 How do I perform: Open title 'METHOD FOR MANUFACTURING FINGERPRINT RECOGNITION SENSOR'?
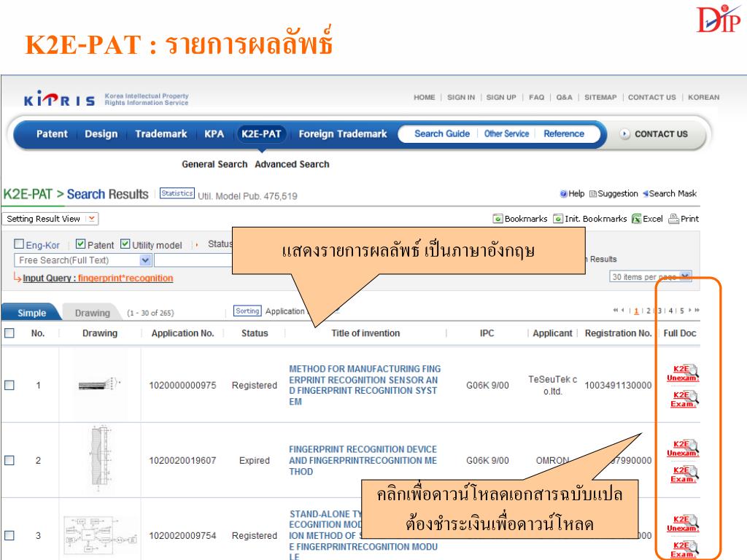pyautogui.click(x=365, y=385)
